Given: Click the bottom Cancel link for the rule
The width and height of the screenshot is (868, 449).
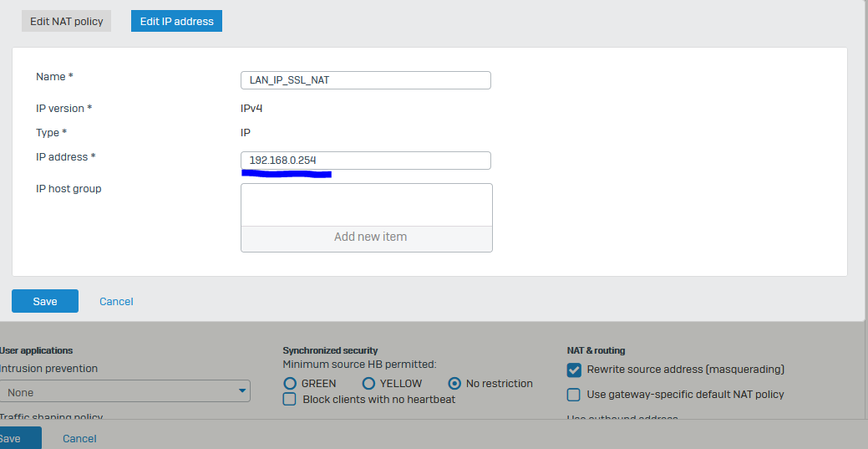Looking at the screenshot, I should click(x=79, y=438).
